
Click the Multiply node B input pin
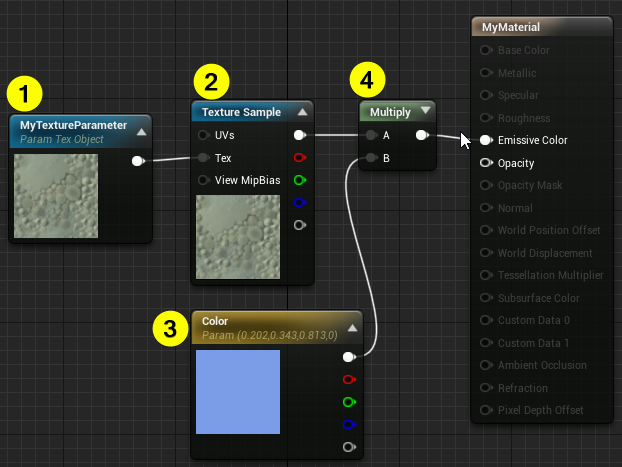[x=371, y=157]
